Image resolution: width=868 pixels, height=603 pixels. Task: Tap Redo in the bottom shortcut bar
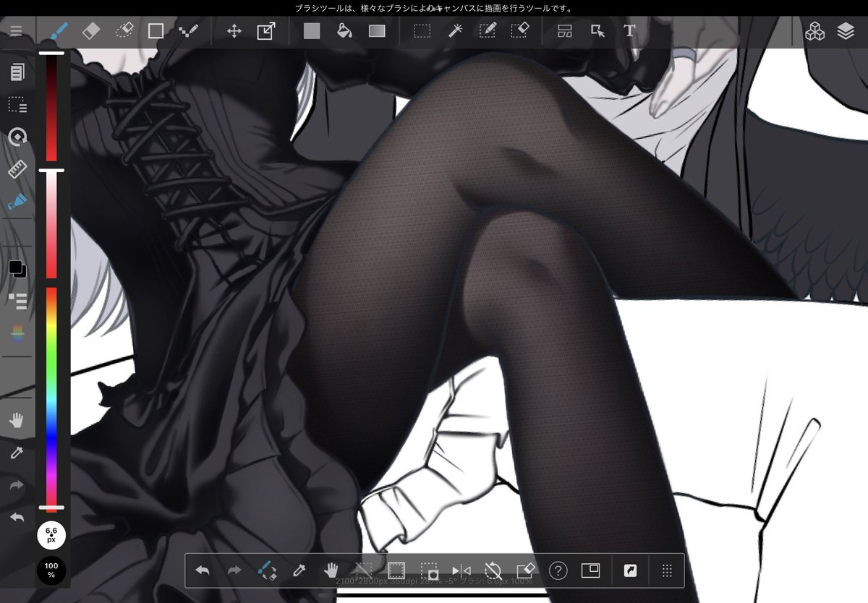tap(234, 570)
